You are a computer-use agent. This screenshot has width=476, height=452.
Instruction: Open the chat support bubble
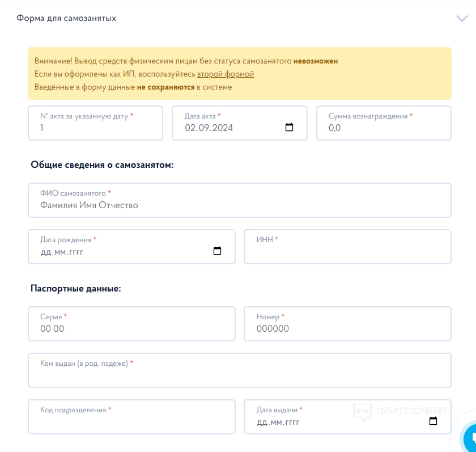pos(471,437)
